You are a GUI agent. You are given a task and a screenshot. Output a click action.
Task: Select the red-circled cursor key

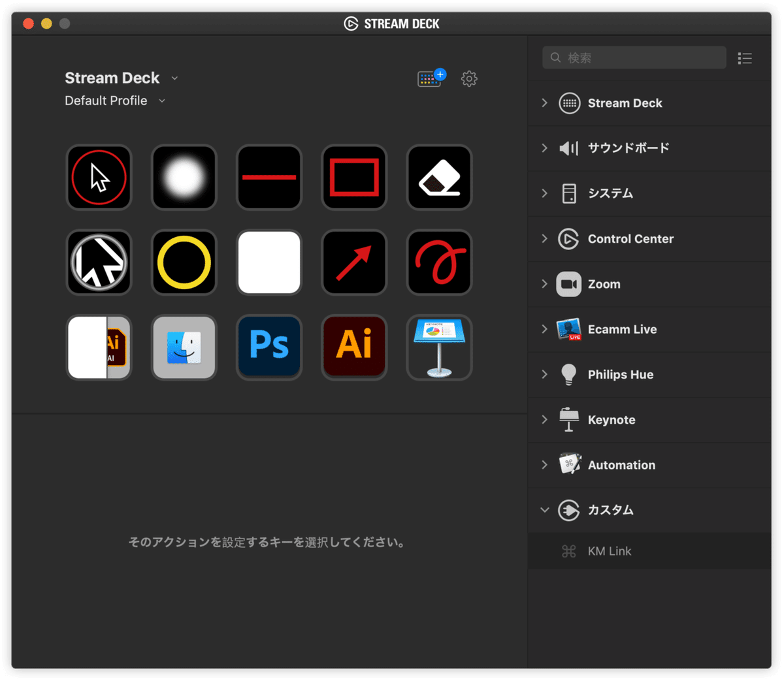99,178
